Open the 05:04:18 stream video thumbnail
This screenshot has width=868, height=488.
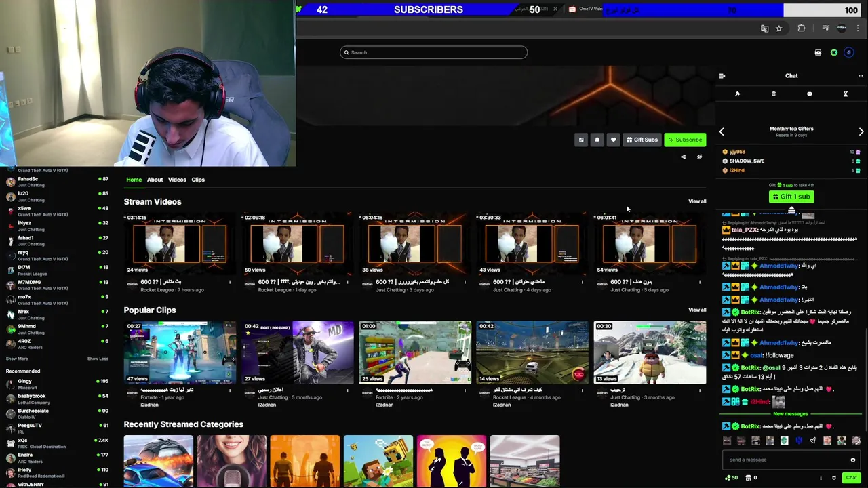(x=414, y=243)
